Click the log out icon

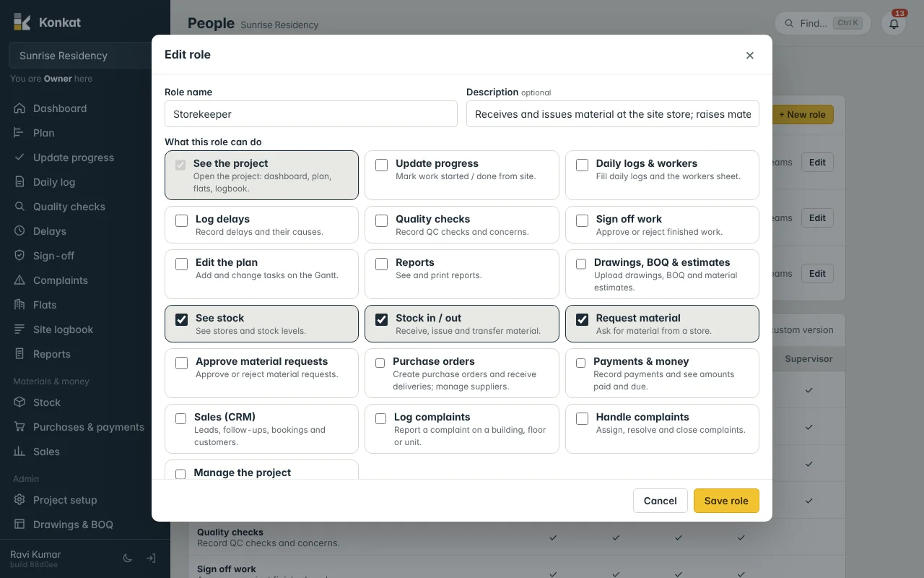pyautogui.click(x=151, y=558)
